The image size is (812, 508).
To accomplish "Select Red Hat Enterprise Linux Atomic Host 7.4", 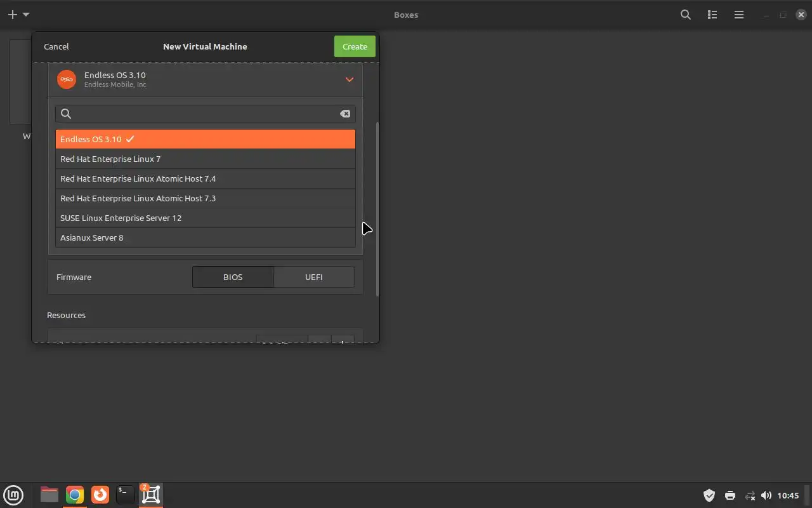I will point(205,178).
